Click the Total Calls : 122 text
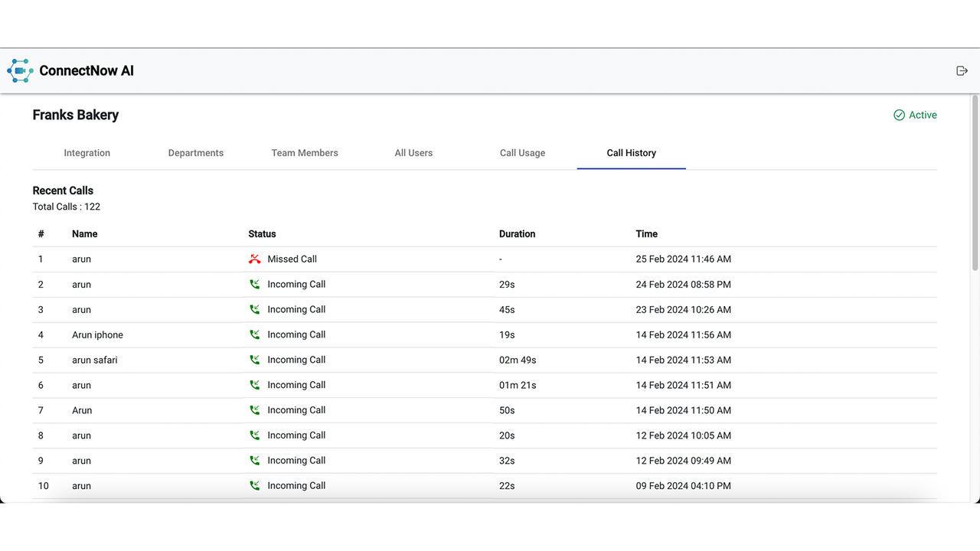The width and height of the screenshot is (980, 551). tap(67, 207)
